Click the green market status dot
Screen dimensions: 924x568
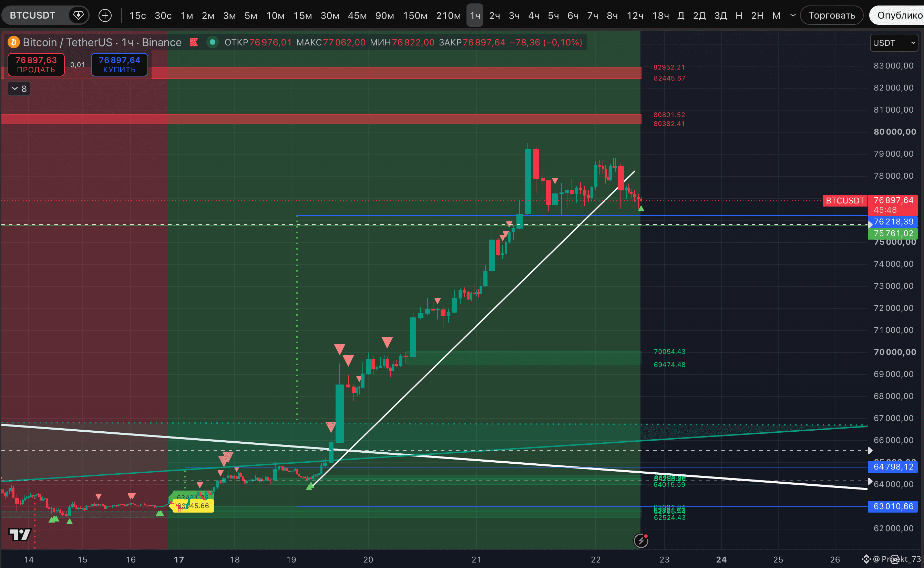[x=212, y=42]
